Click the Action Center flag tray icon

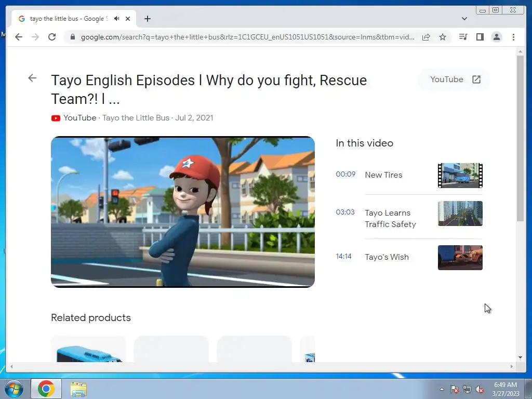455,390
